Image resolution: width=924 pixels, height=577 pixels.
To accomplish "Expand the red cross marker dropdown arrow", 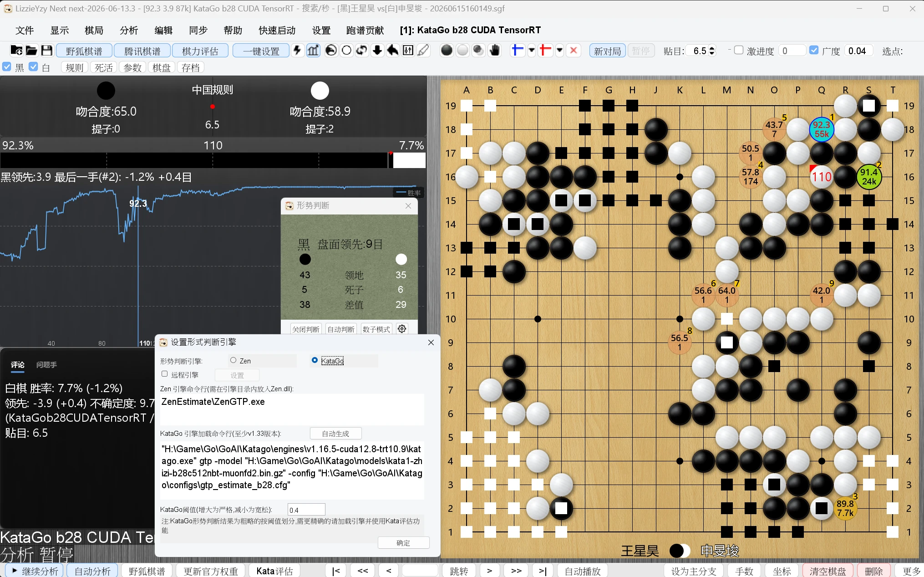I will coord(559,51).
